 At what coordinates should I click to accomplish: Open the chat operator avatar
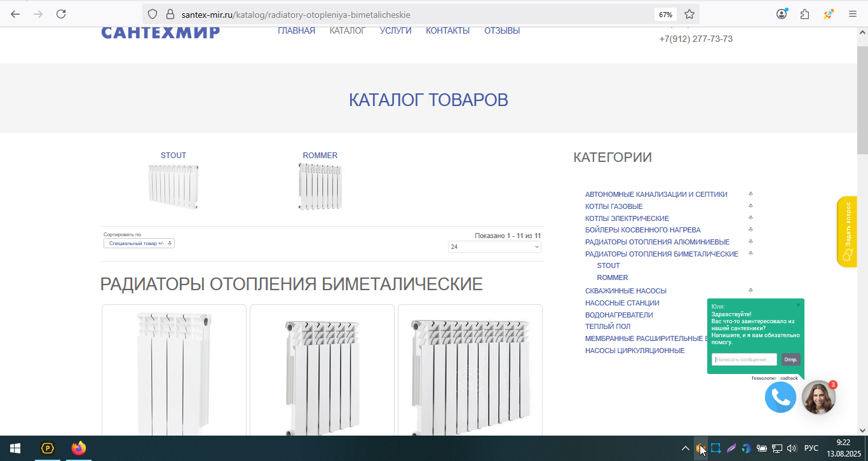pos(818,398)
